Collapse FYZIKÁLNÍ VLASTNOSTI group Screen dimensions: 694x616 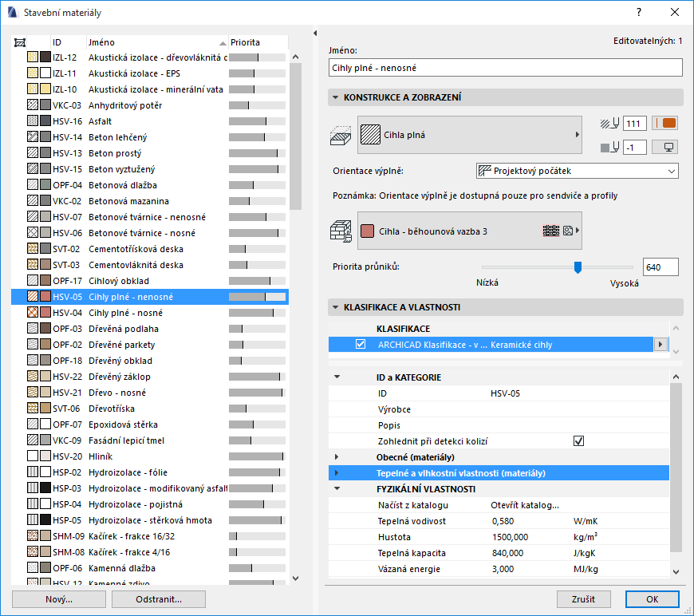click(x=337, y=488)
